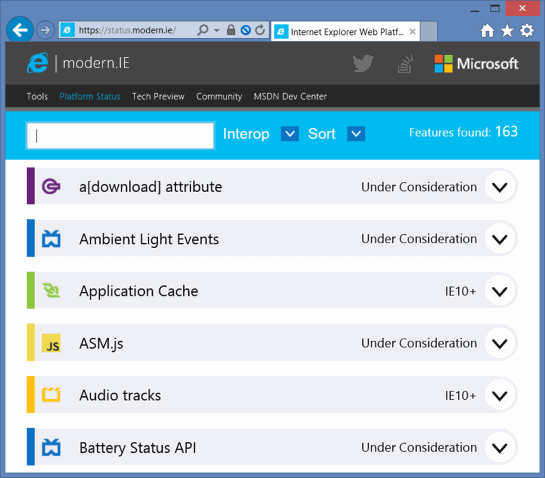Screen dimensions: 545x478
Task: Go back with the browser back arrow
Action: pos(20,30)
